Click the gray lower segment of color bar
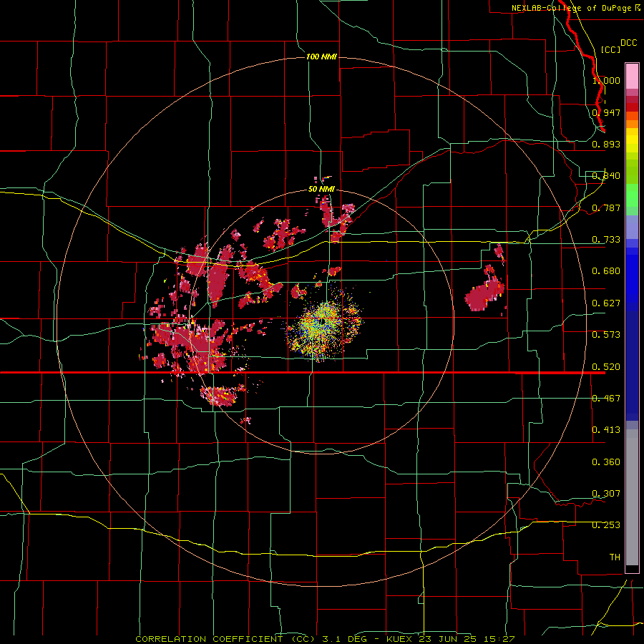The image size is (644, 644). click(632, 497)
